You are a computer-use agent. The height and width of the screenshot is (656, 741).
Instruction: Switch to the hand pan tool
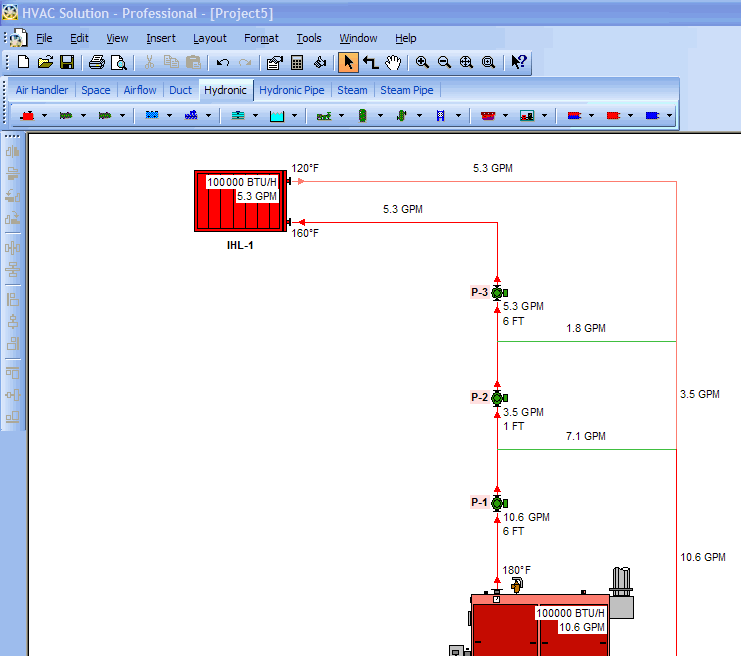393,62
